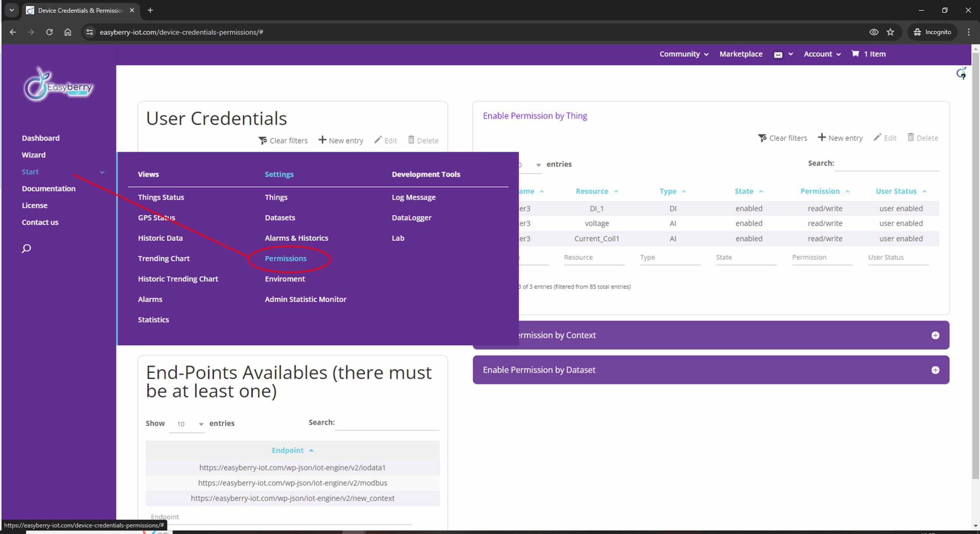Select Things Status in Views menu
Screen dimensions: 980x534
click(x=161, y=197)
